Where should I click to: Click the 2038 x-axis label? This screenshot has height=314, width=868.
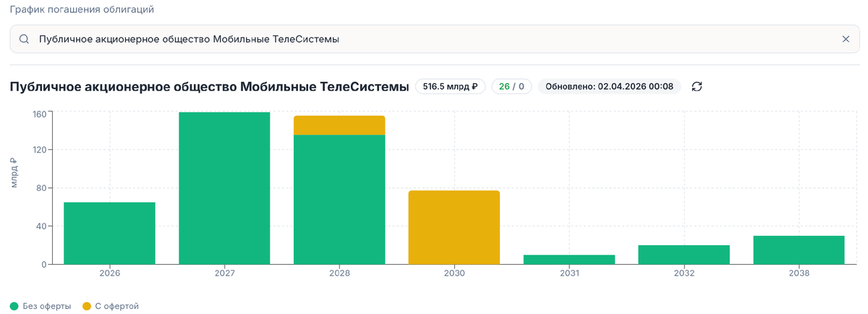click(x=799, y=273)
